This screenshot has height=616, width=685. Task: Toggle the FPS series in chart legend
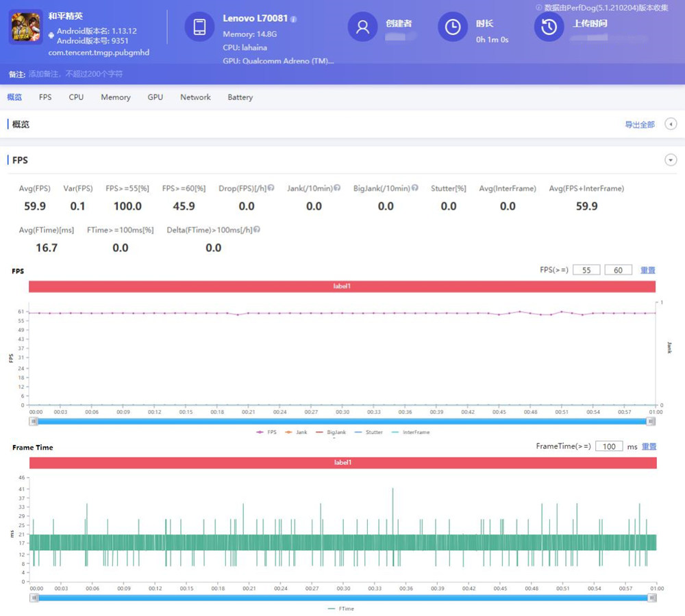(x=266, y=432)
